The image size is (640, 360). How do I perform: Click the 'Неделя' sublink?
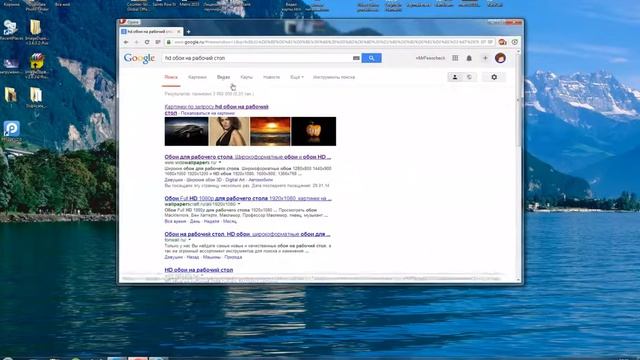point(211,221)
